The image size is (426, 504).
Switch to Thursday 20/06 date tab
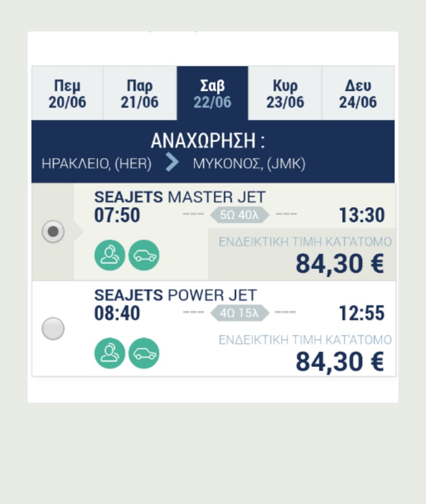click(x=67, y=94)
